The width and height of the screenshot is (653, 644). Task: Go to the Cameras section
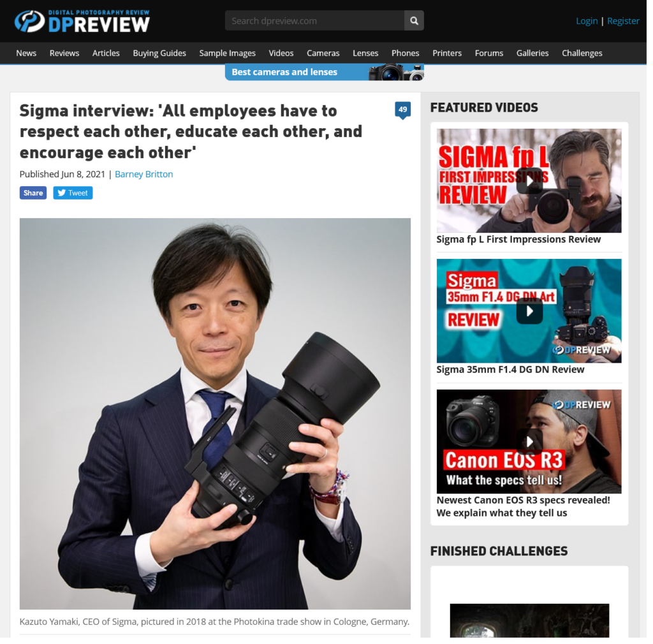[323, 53]
